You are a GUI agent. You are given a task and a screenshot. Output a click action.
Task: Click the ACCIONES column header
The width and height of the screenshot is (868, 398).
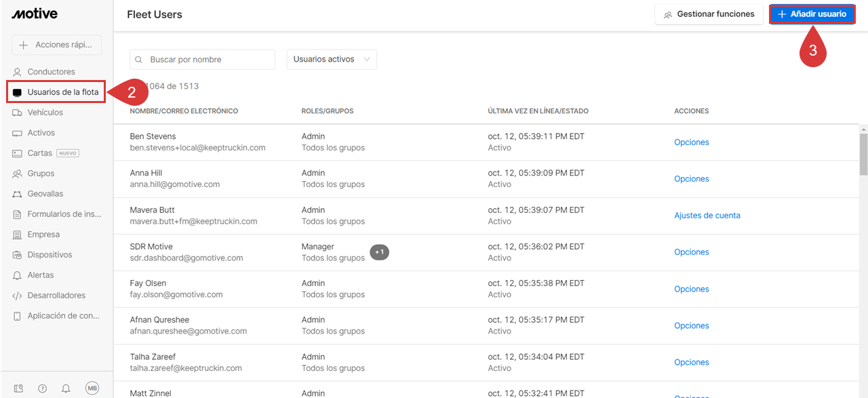[x=692, y=111]
